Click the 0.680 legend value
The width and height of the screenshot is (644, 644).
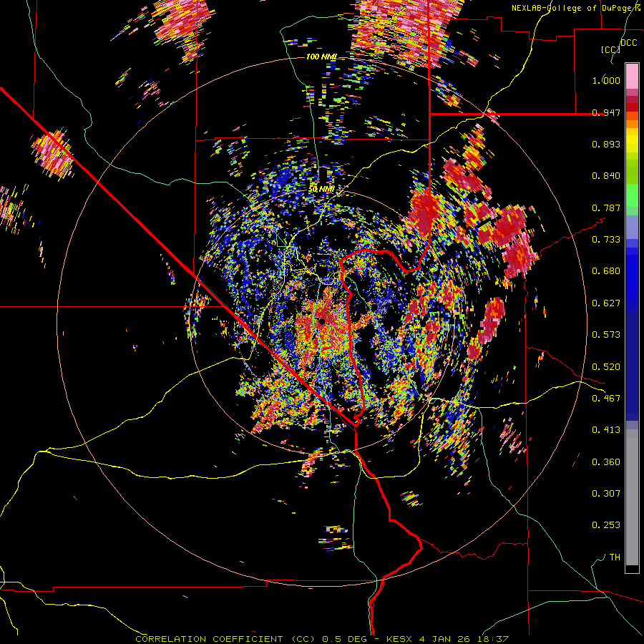click(x=606, y=271)
